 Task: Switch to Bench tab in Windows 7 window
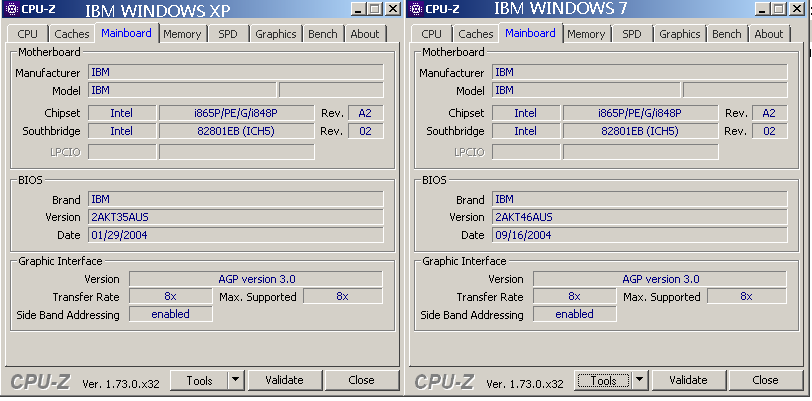coord(726,34)
